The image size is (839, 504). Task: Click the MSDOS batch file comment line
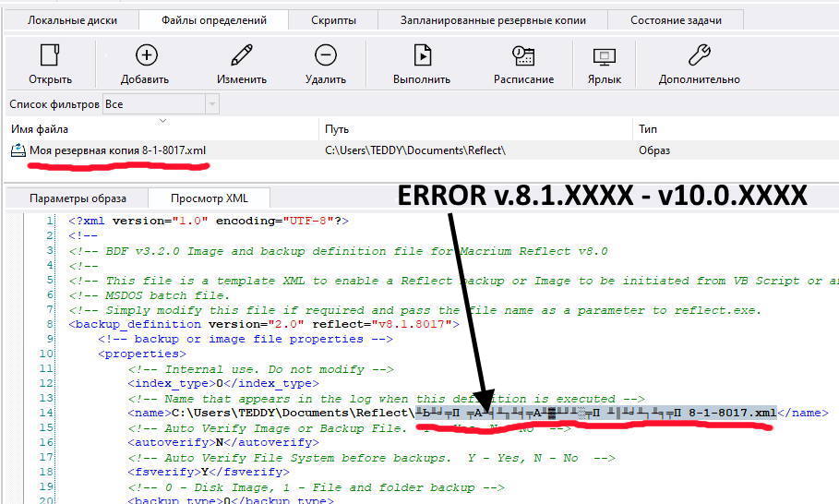point(149,295)
